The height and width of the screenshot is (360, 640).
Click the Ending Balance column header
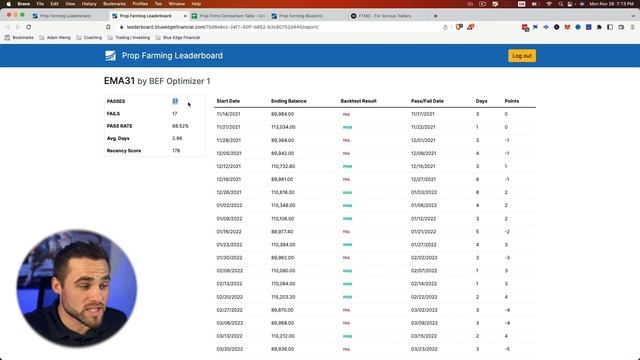289,101
